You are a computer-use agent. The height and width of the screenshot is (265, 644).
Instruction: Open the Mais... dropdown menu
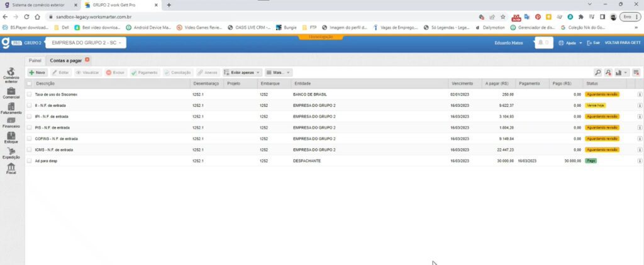coord(278,73)
